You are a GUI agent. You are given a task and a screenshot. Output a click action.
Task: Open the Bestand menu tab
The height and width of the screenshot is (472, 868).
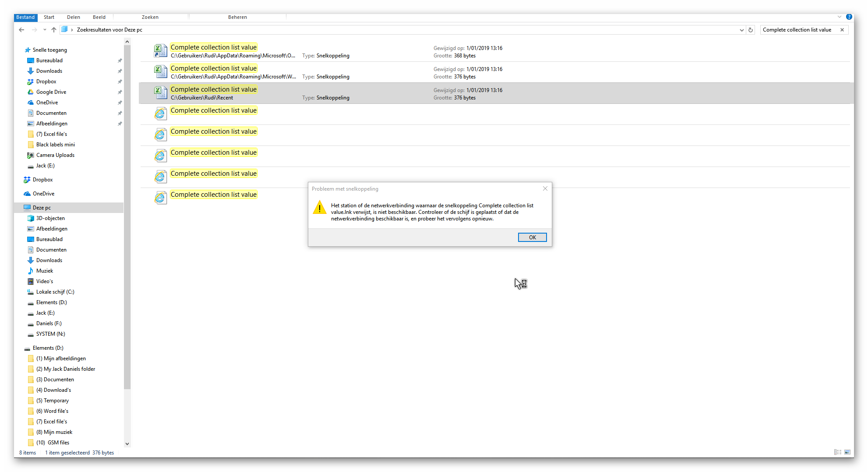(25, 17)
